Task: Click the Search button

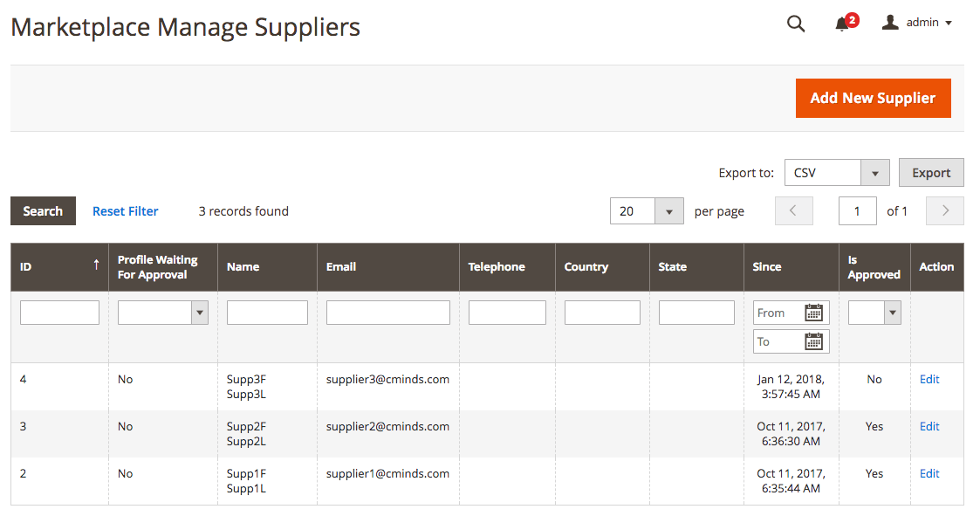Action: [x=43, y=211]
